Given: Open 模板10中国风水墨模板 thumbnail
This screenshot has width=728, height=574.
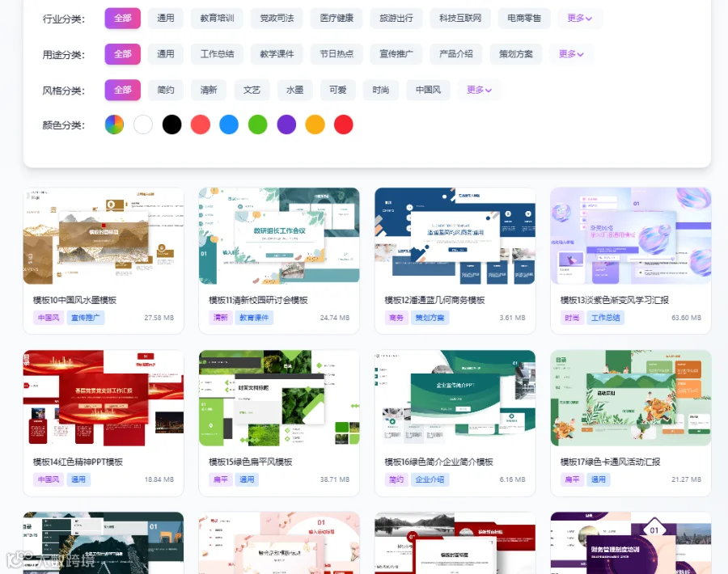Looking at the screenshot, I should point(104,236).
